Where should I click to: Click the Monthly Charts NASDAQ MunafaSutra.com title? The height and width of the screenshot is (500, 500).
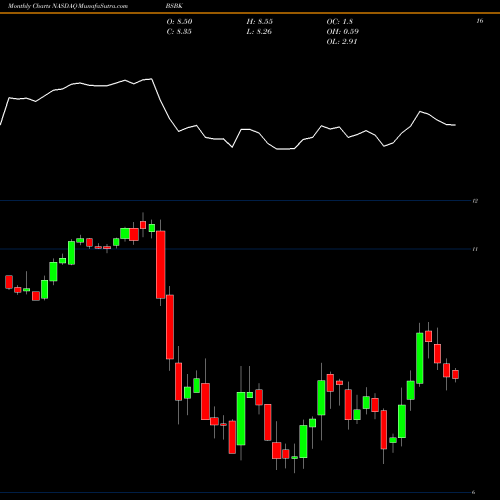click(x=68, y=6)
